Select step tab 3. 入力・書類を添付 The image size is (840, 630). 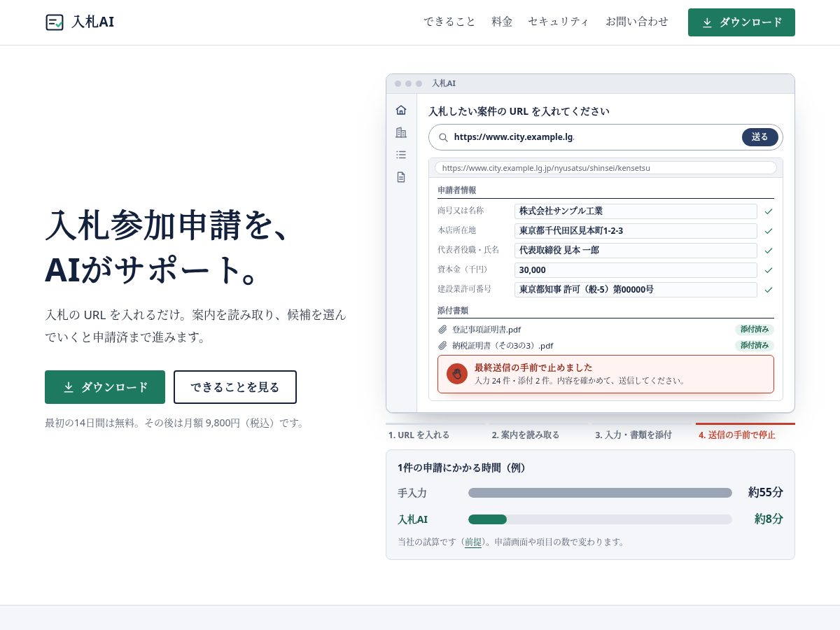click(642, 433)
